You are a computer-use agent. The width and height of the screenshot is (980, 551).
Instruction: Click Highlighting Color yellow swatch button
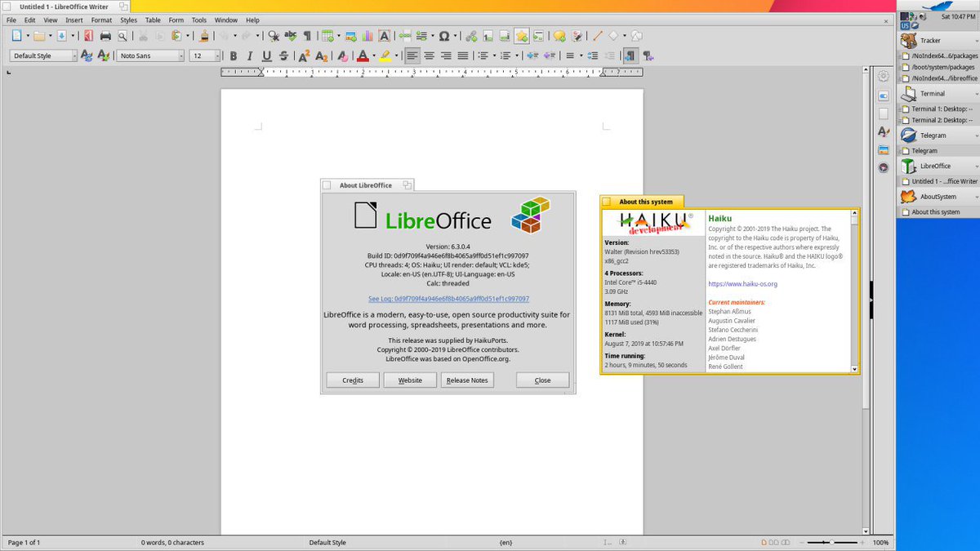(x=385, y=56)
